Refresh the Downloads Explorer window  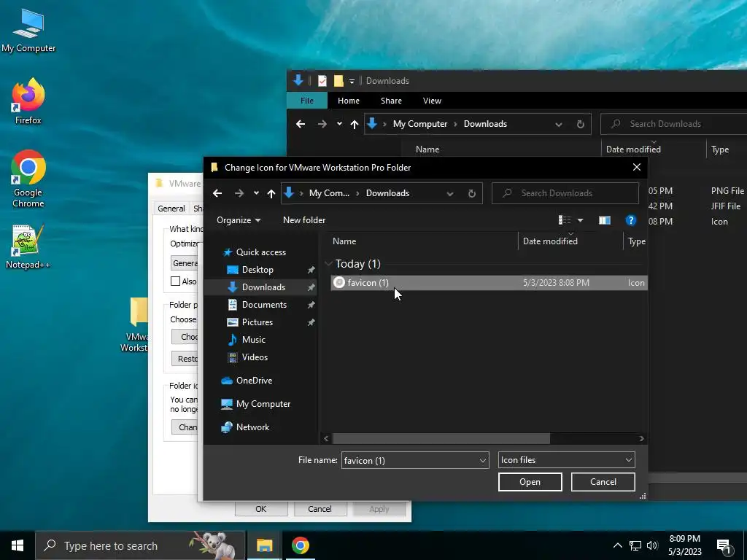pyautogui.click(x=580, y=124)
